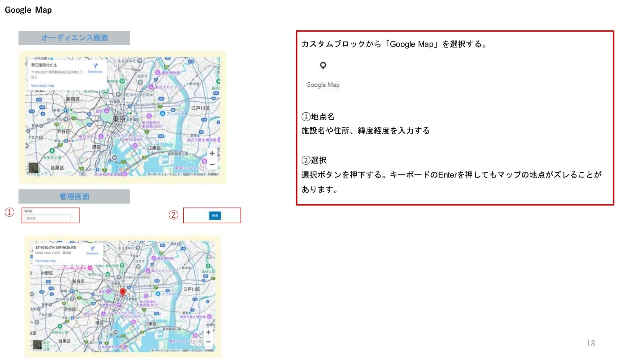This screenshot has width=644, height=360.
Task: Switch audience map to satellite thumbnail view
Action: (33, 168)
